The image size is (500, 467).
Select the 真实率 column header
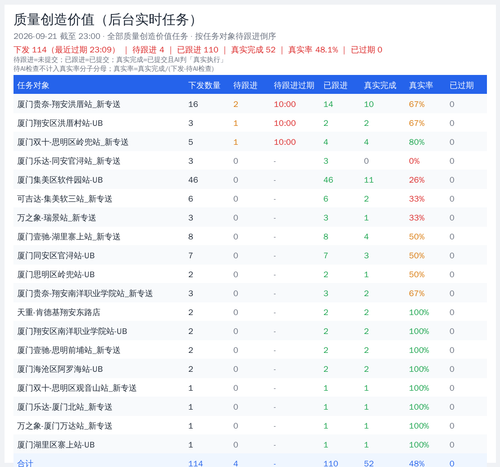(421, 85)
